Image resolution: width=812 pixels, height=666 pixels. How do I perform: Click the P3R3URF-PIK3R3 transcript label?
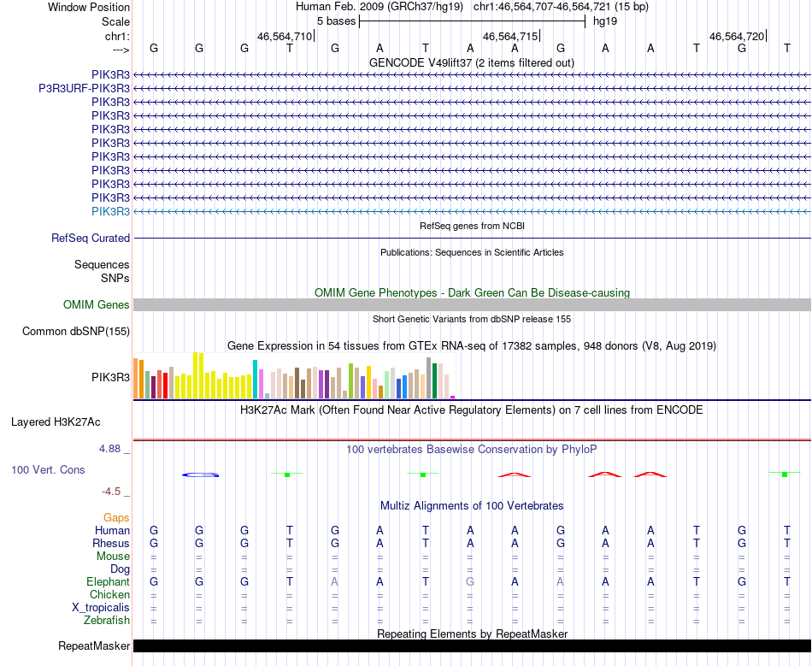click(x=84, y=89)
